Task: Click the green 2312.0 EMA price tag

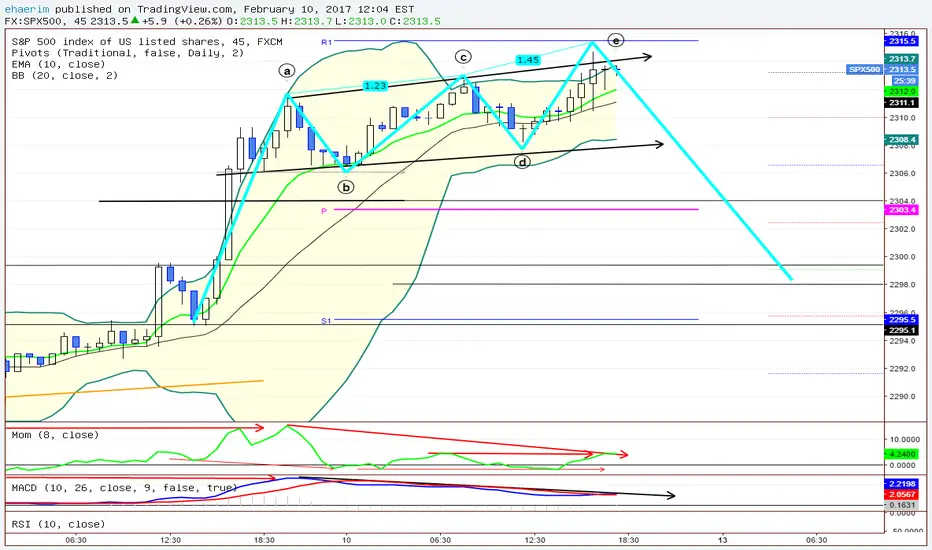Action: tap(902, 92)
